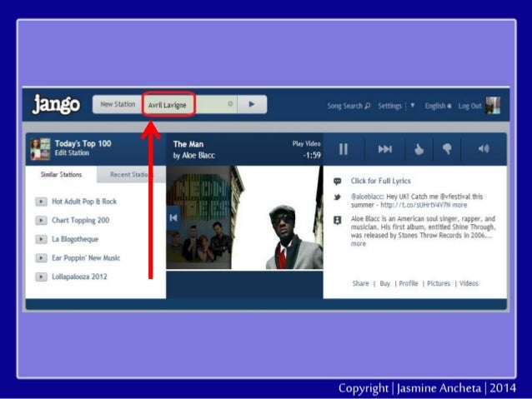The image size is (532, 399).
Task: Open Ear Poppin' New Music link
Action: tap(86, 258)
